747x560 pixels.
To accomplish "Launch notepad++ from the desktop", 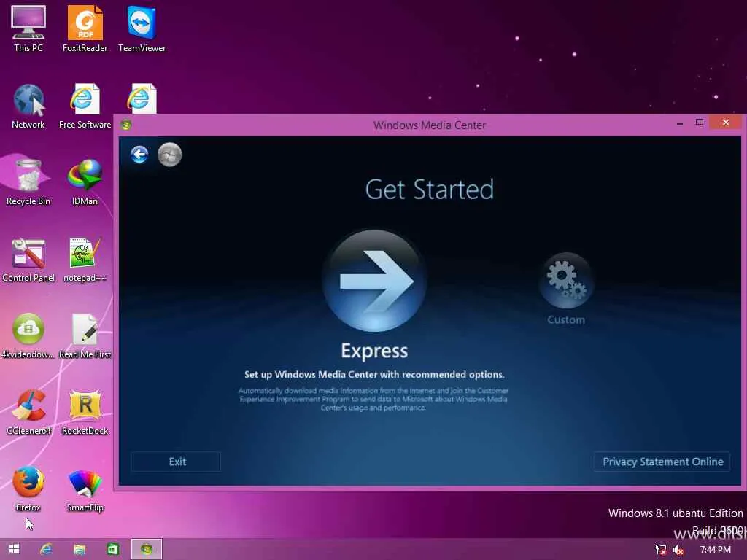I will [85, 260].
